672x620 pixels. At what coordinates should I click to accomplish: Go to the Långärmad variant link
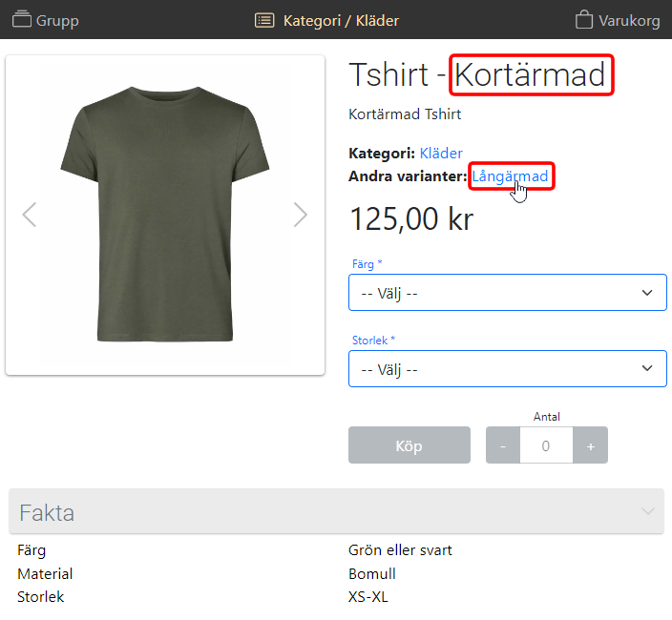click(x=510, y=176)
